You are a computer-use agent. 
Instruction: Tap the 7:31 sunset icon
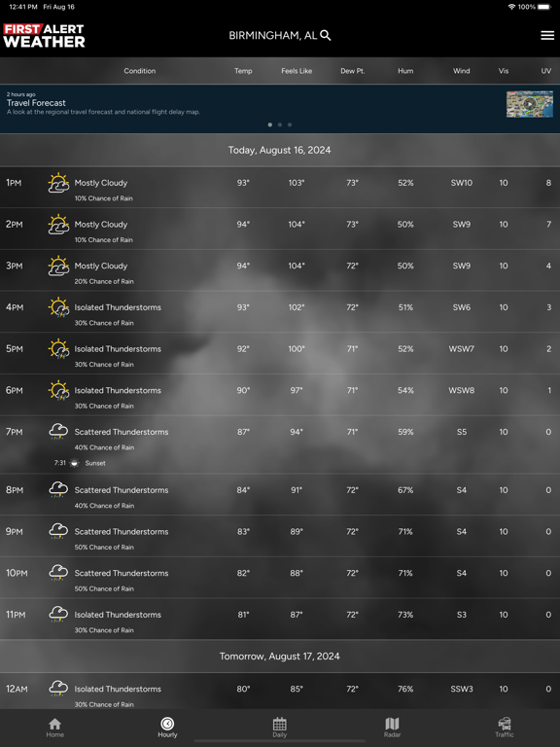[74, 463]
